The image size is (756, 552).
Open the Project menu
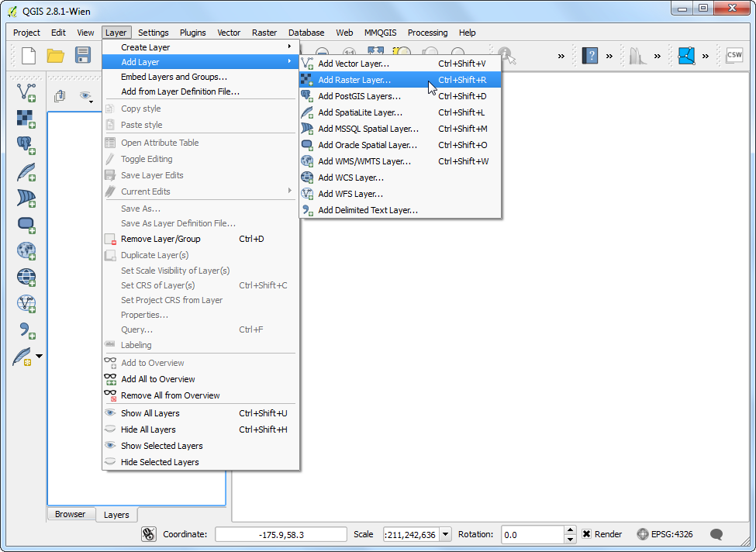click(26, 33)
